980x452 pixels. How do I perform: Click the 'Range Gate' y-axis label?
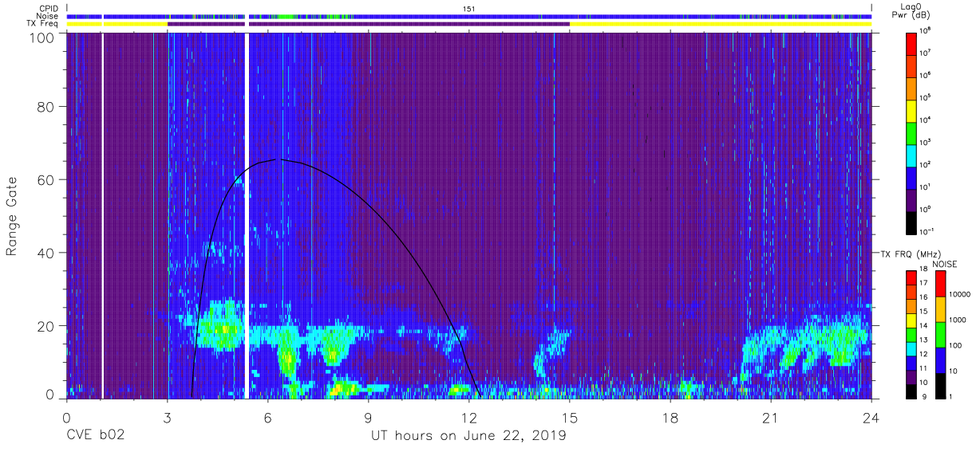12,216
